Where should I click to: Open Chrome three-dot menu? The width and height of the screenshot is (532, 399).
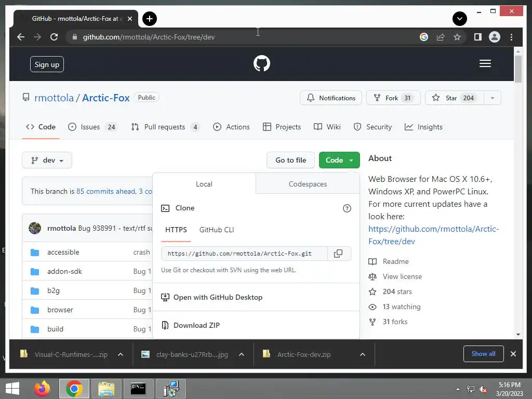(x=511, y=37)
